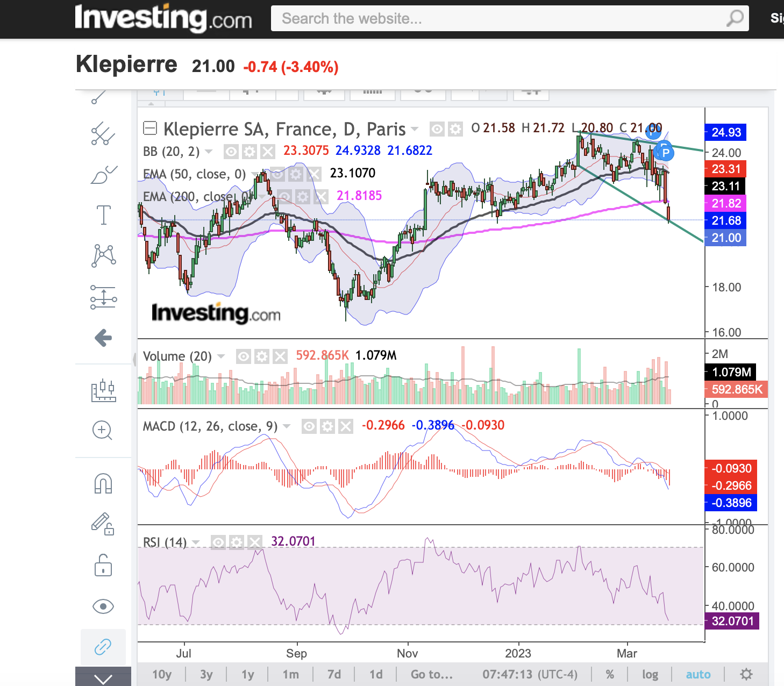Viewport: 784px width, 686px height.
Task: Expand Volume (20) dropdown arrow
Action: [221, 356]
